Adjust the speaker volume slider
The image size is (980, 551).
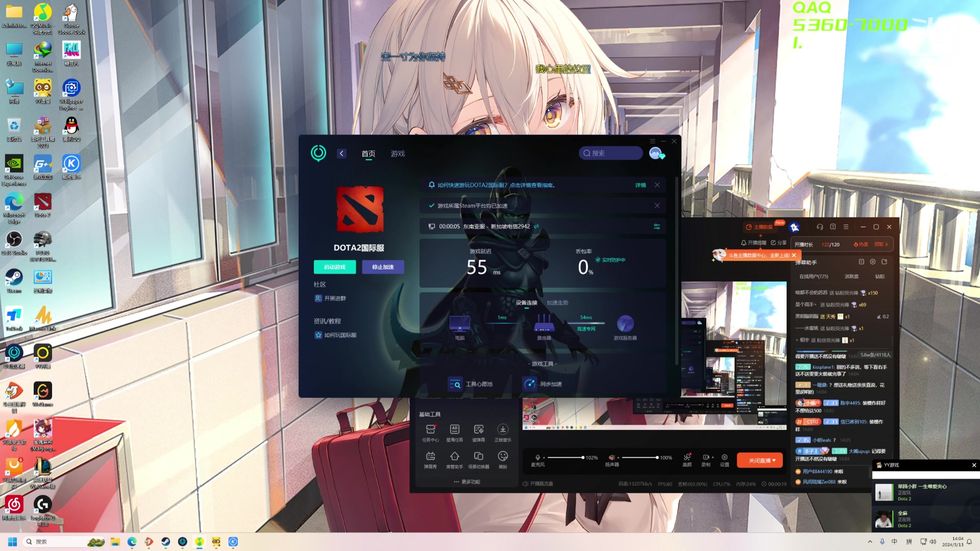[x=640, y=458]
